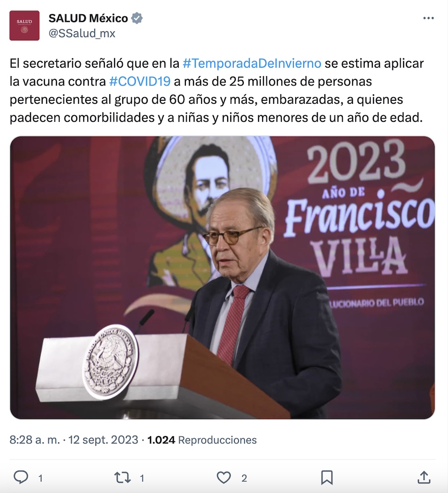
Task: Click the 8:28 a. m. timestamp
Action: pos(34,440)
